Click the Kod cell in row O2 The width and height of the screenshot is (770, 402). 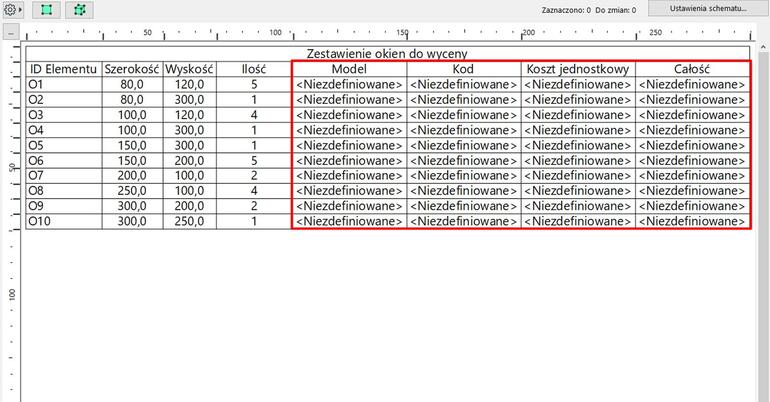tap(464, 100)
